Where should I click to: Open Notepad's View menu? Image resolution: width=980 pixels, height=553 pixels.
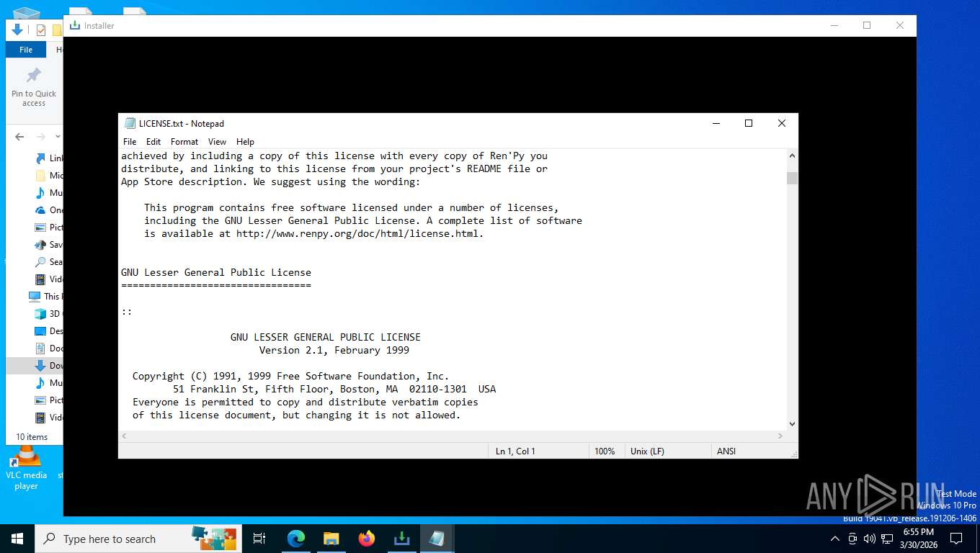click(217, 142)
